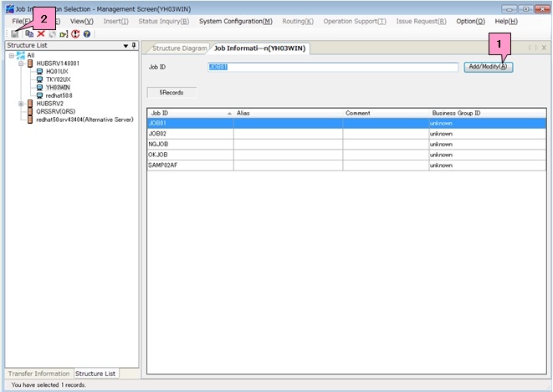This screenshot has width=553, height=392.
Task: Expand the HUBSRV2 tree node
Action: click(21, 104)
